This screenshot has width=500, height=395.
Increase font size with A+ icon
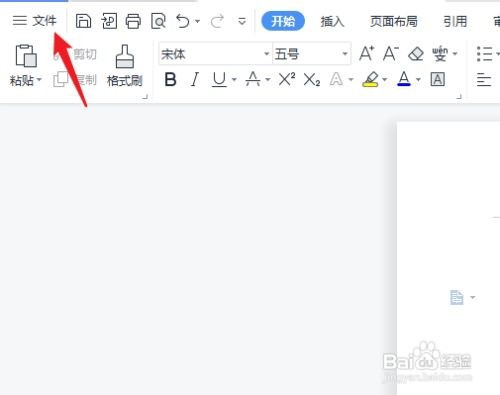point(366,54)
